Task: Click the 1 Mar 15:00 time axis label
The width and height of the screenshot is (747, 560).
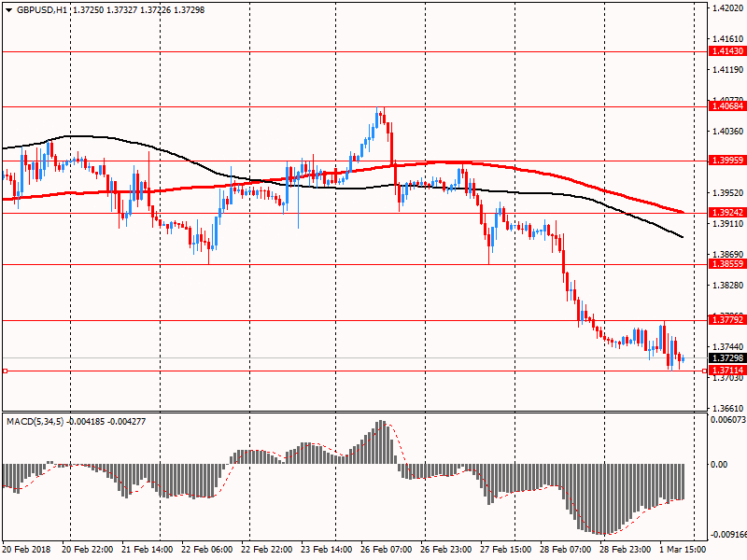Action: [684, 551]
